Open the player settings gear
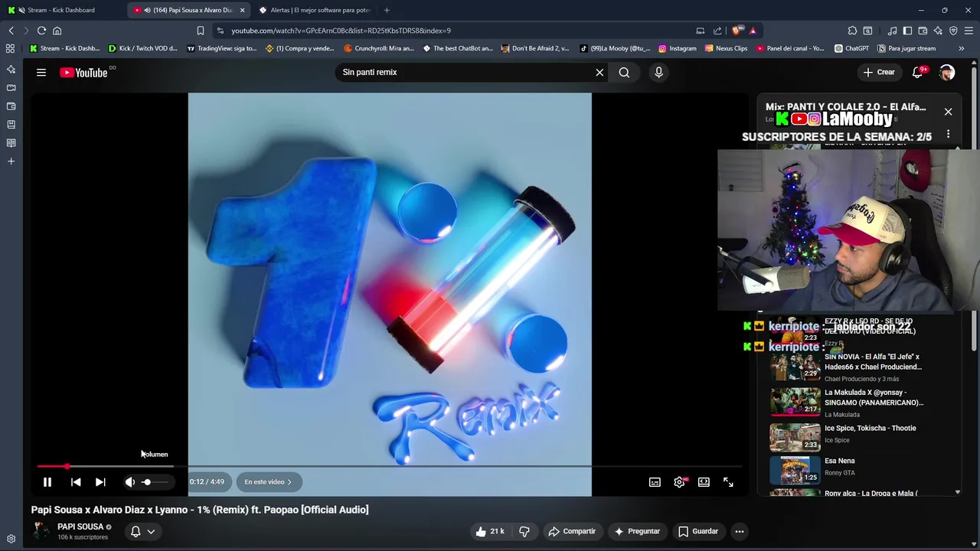The image size is (980, 551). 679,482
